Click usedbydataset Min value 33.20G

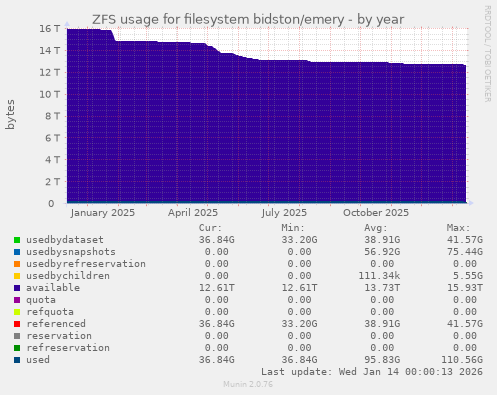[x=299, y=240]
